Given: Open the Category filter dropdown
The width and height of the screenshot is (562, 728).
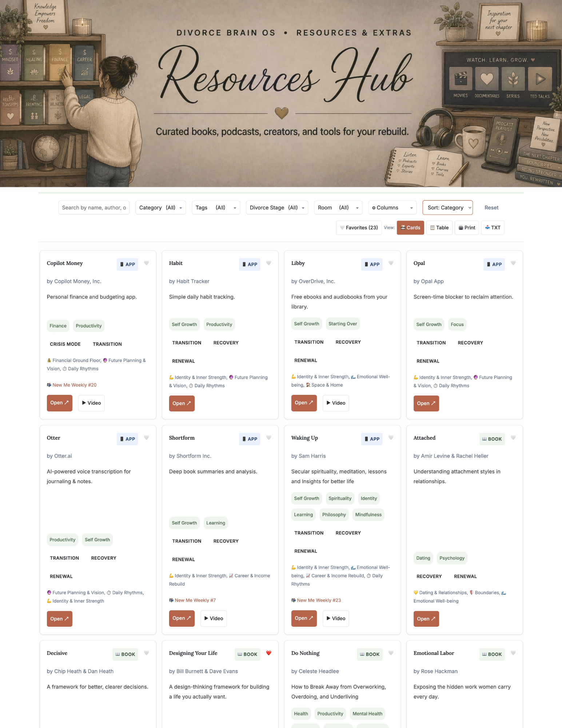Looking at the screenshot, I should tap(161, 207).
